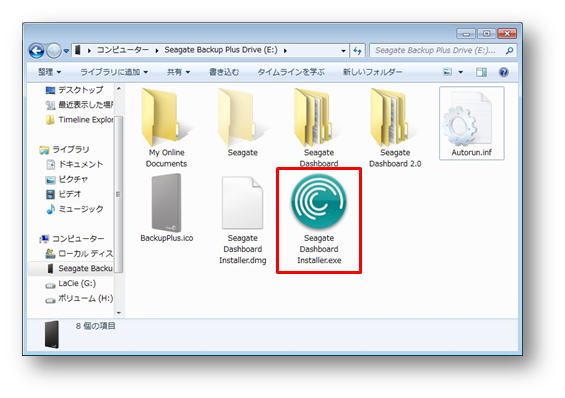Select ボリューム (H:) drive
The image size is (565, 398).
point(79,299)
